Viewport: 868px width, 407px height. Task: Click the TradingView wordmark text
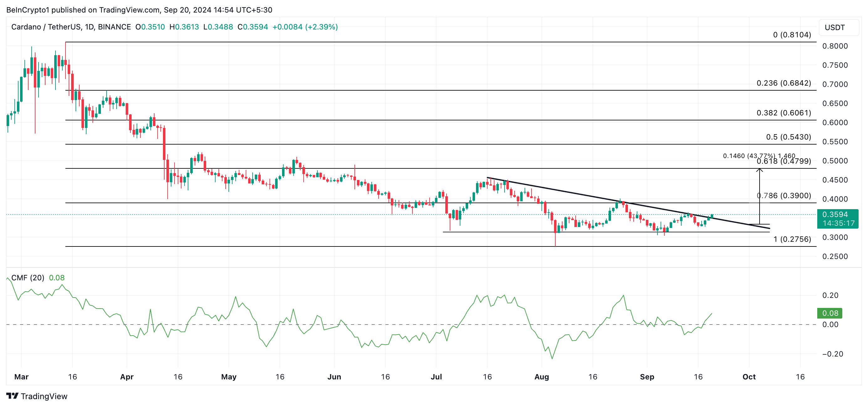click(x=44, y=396)
